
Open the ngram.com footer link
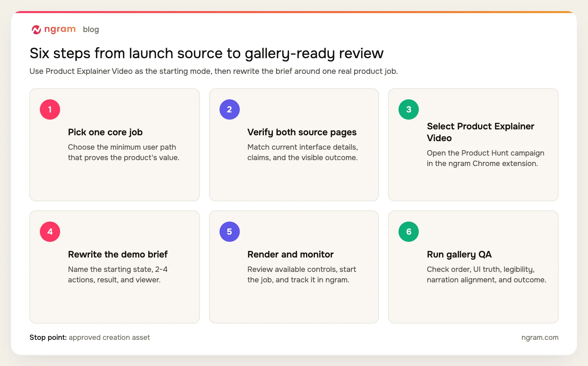coord(540,338)
